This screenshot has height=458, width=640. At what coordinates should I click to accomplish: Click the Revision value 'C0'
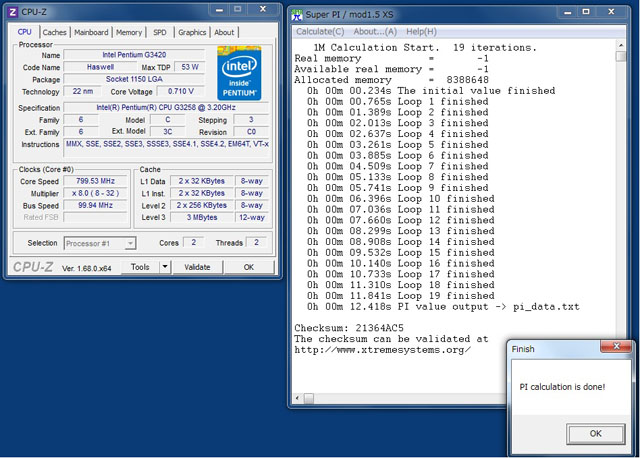coord(251,132)
